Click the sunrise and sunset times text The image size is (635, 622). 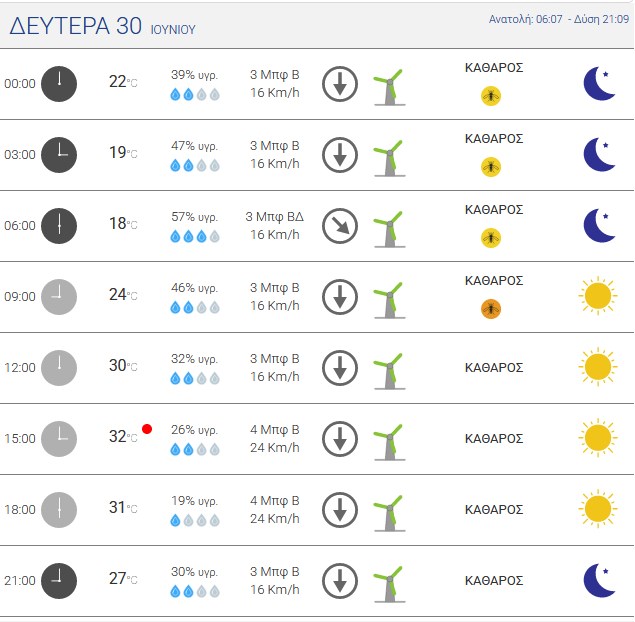pyautogui.click(x=559, y=19)
